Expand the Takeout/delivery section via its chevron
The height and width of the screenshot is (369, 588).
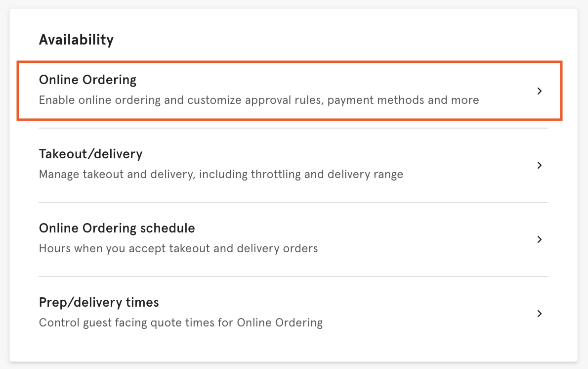540,165
